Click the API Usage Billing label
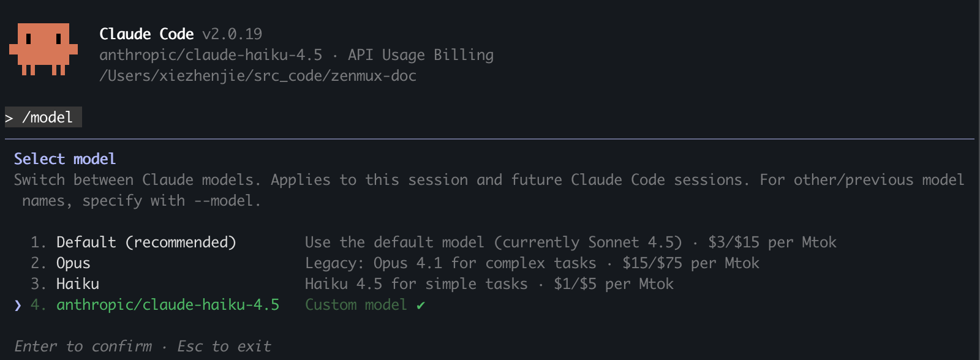Viewport: 980px width, 360px height. (x=420, y=55)
